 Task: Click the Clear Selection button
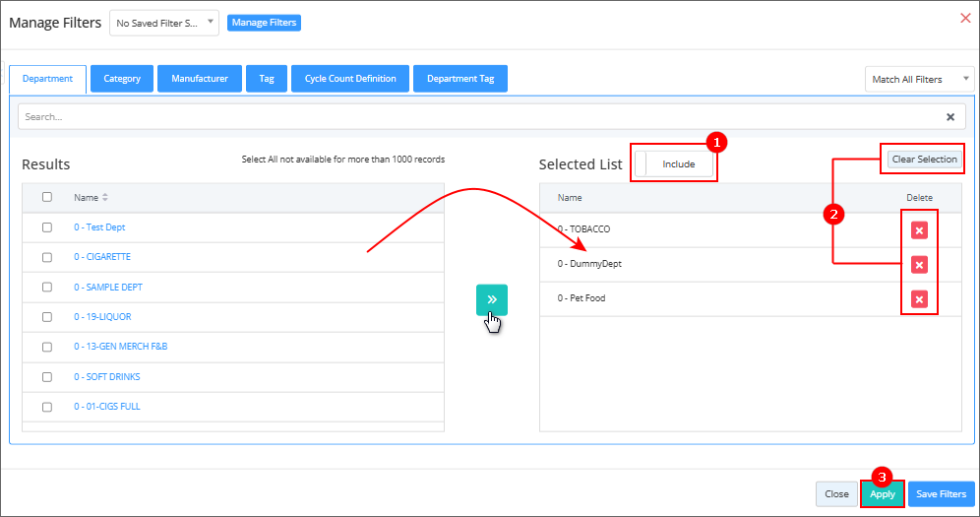(x=923, y=160)
